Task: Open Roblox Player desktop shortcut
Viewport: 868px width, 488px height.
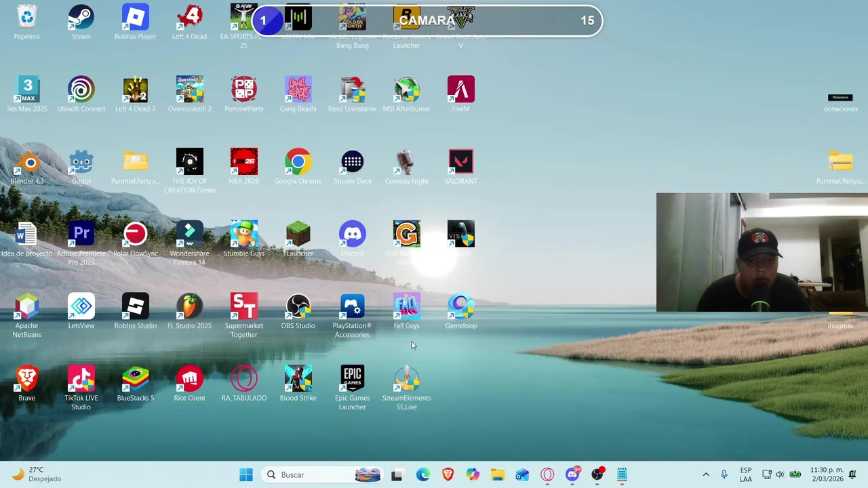Action: tap(136, 22)
